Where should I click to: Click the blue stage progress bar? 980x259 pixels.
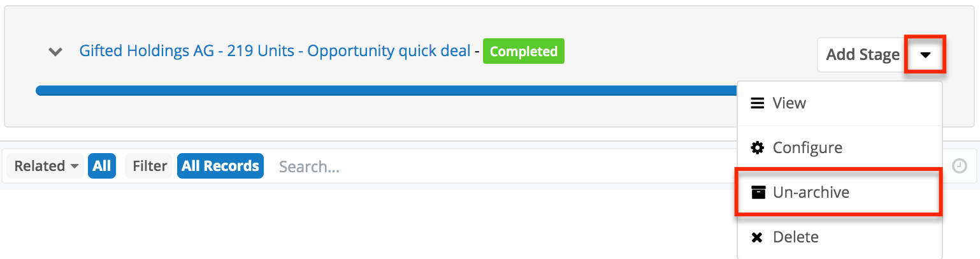(382, 91)
